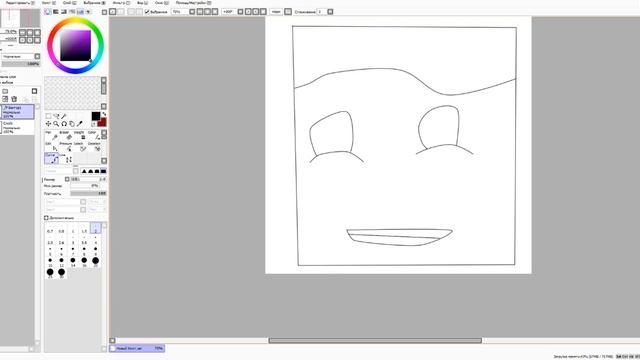Toggle the scratchpad panel

(x=88, y=12)
